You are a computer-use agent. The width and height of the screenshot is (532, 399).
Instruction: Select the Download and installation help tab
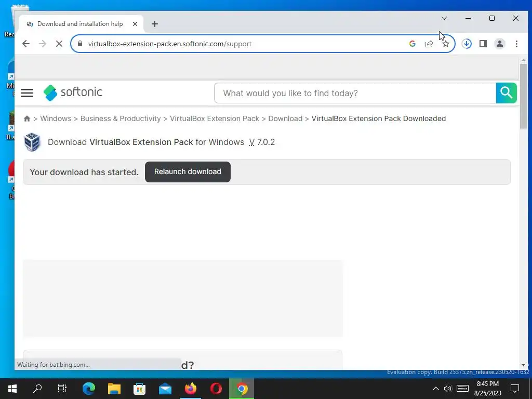[x=79, y=24]
